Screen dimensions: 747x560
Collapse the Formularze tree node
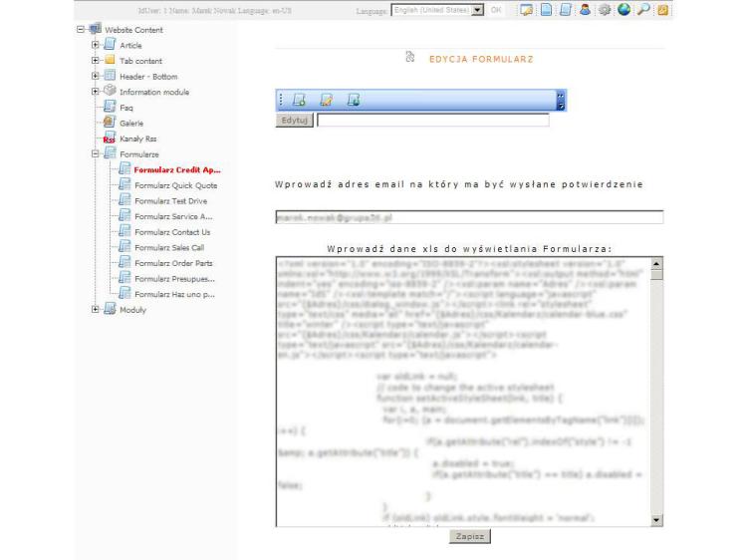click(x=96, y=153)
